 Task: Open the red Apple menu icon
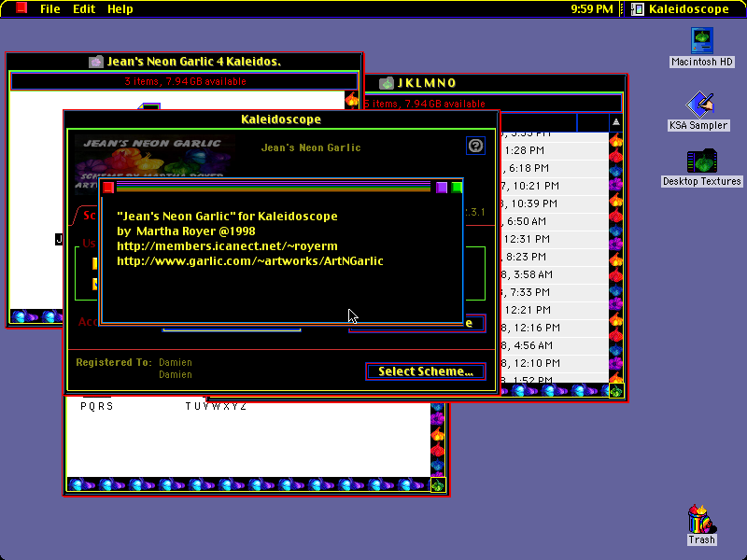tap(21, 8)
